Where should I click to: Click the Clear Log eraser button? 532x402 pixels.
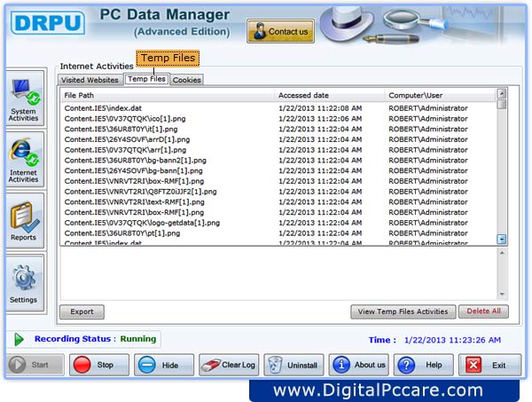(229, 365)
